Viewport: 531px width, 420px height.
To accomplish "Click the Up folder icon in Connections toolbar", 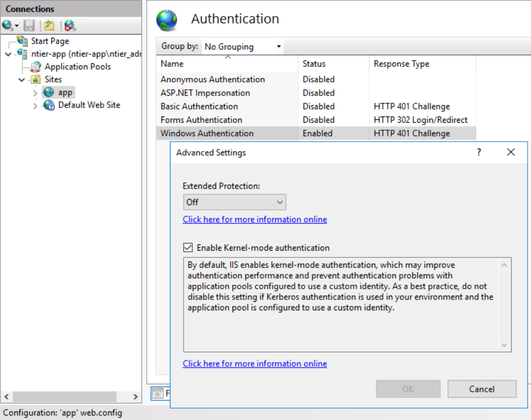I will point(49,26).
